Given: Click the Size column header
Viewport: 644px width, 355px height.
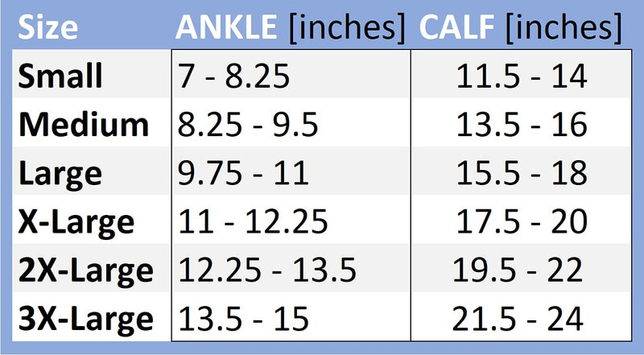Looking at the screenshot, I should click(x=48, y=27).
